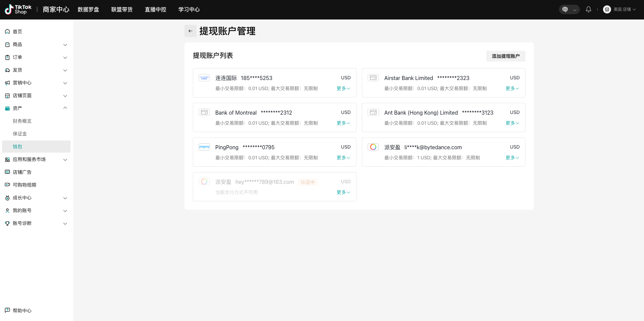Collapse the 资产 section chevron
Viewport: 644px width, 321px height.
pyautogui.click(x=65, y=108)
